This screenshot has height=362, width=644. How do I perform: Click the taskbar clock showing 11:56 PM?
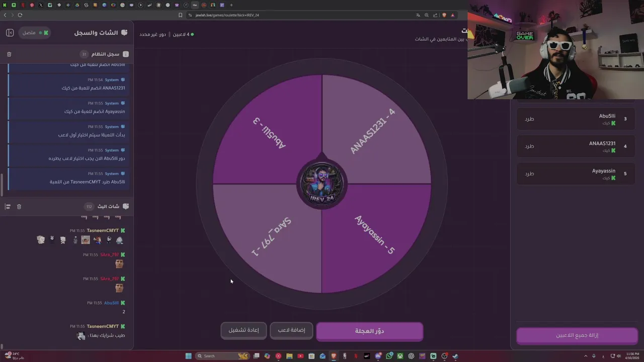[632, 356]
